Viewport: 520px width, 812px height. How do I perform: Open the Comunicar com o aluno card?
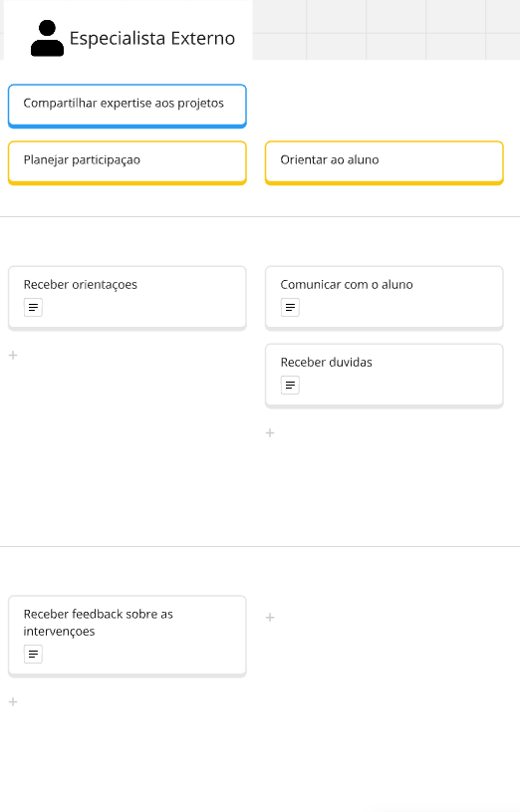tap(385, 298)
